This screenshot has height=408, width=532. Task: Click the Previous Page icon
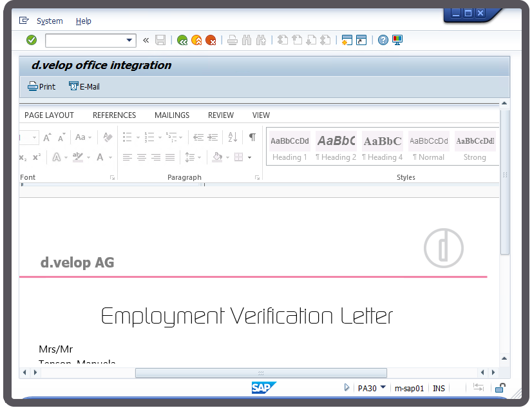[x=297, y=40]
